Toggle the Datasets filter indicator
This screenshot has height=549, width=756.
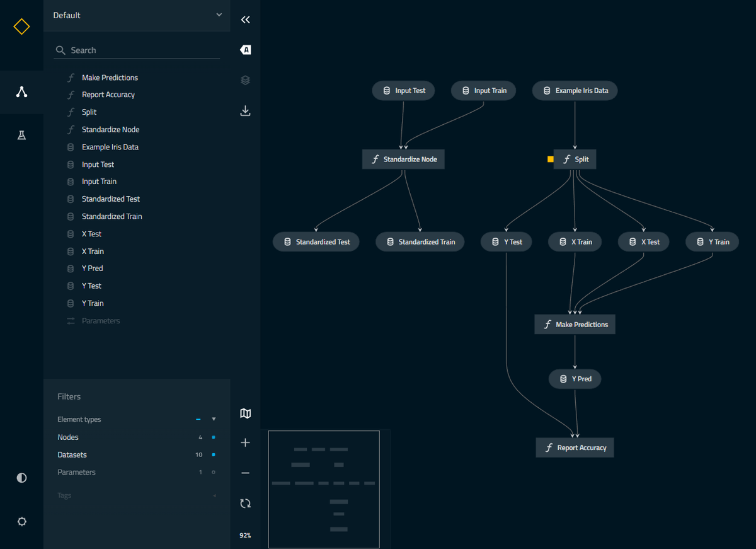[214, 454]
